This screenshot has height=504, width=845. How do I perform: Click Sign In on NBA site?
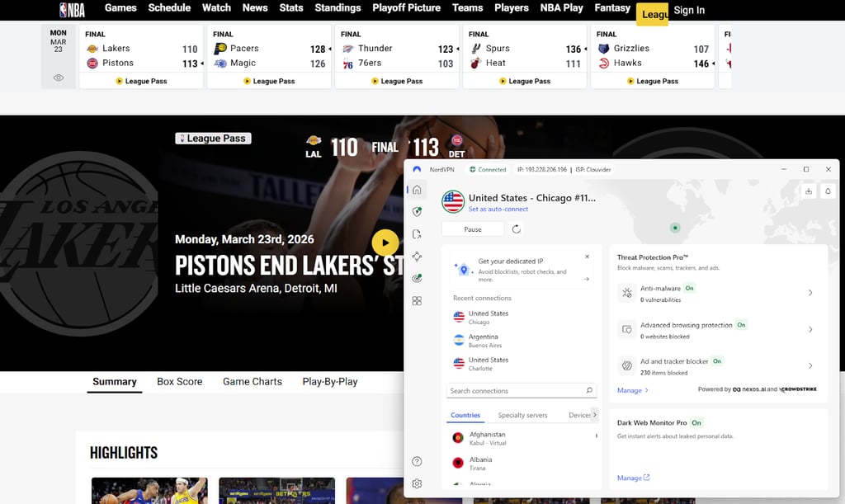click(x=689, y=10)
